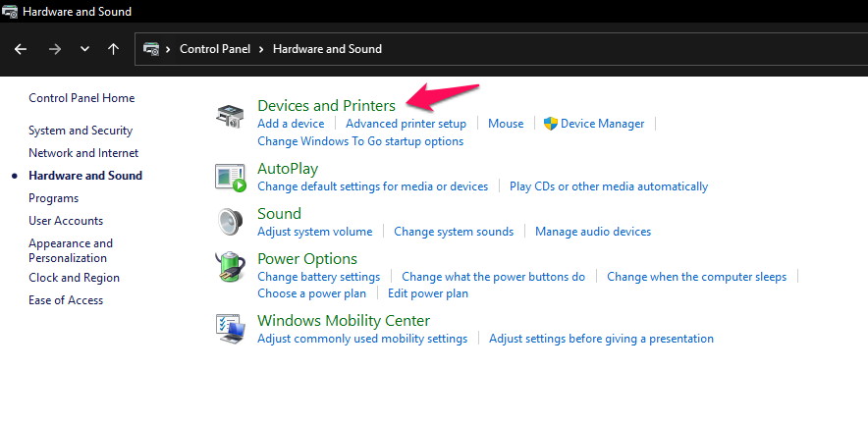Viewport: 868px width, 424px height.
Task: Click Play CDs or other media automatically
Action: point(609,186)
